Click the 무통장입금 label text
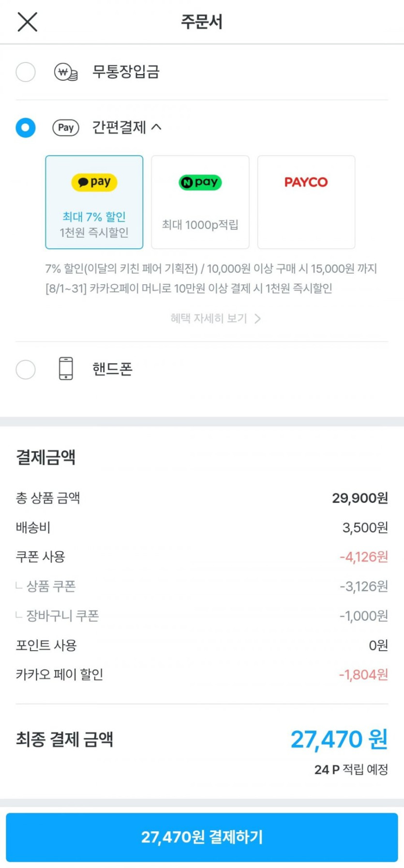The image size is (404, 868). [126, 72]
